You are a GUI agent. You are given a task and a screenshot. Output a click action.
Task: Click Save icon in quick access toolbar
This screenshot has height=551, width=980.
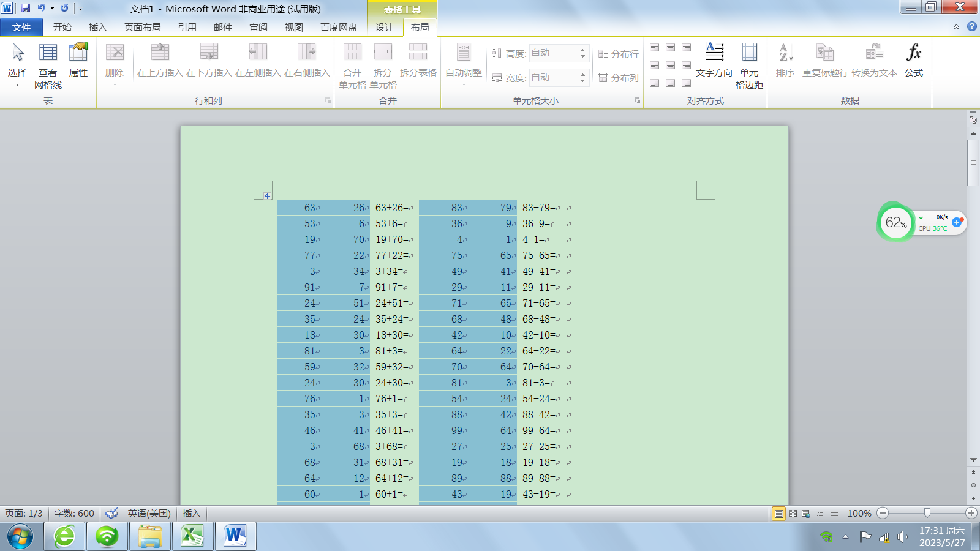tap(26, 9)
